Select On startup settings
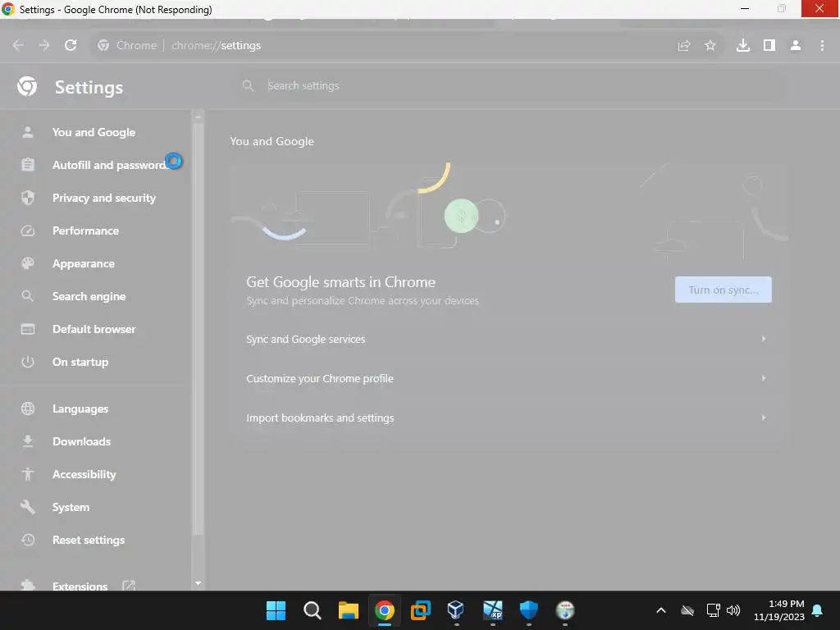The width and height of the screenshot is (840, 630). (x=80, y=362)
